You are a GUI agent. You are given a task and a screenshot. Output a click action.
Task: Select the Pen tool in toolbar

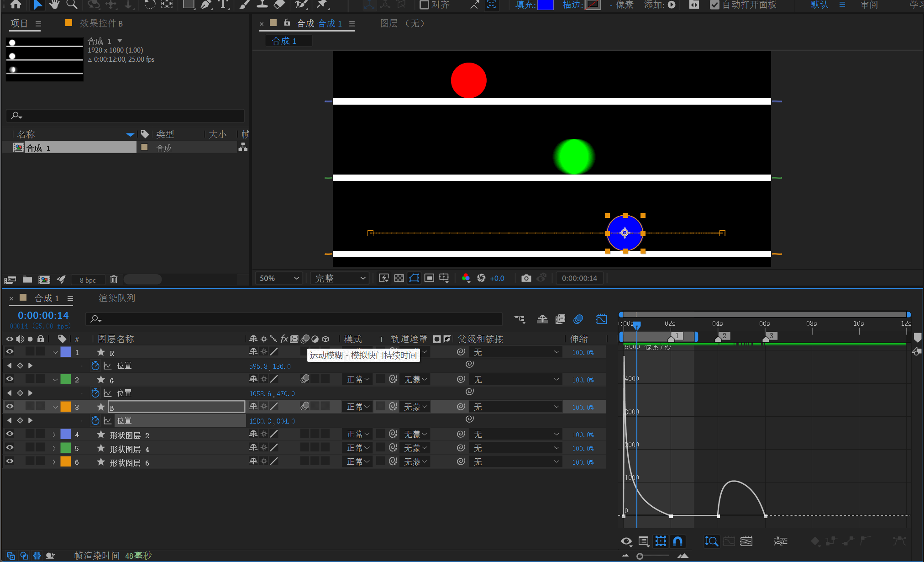(206, 5)
